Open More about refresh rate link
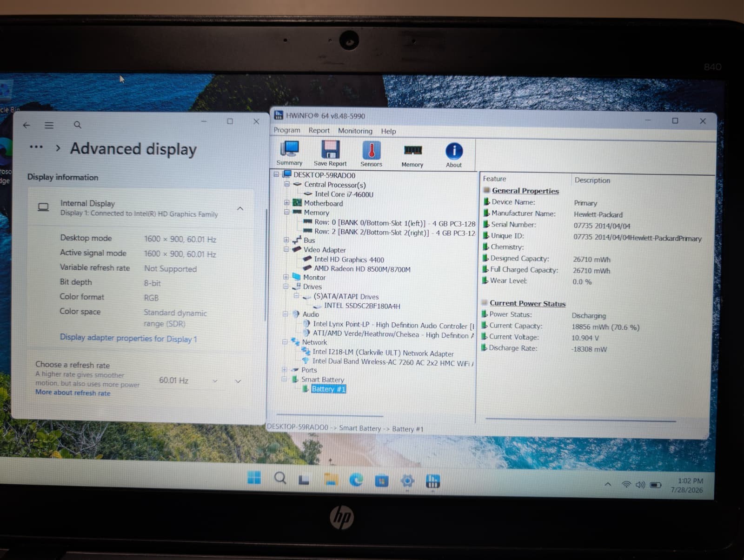 pos(73,393)
